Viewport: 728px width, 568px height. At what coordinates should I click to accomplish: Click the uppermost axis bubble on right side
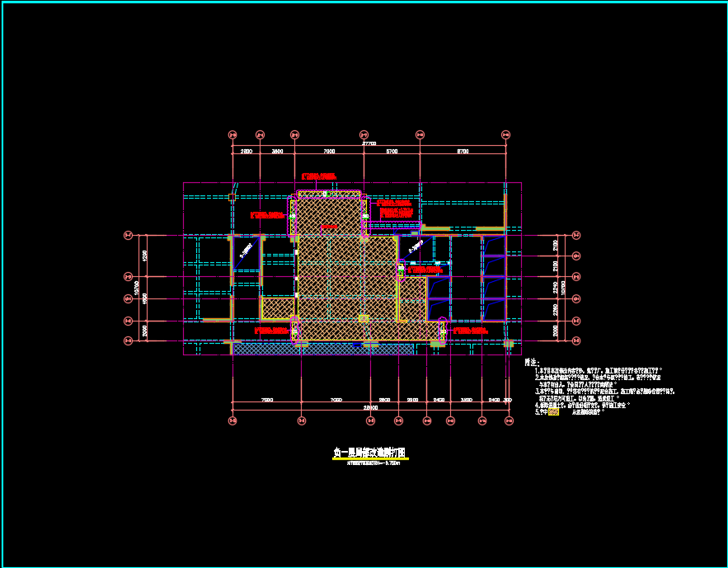click(576, 236)
